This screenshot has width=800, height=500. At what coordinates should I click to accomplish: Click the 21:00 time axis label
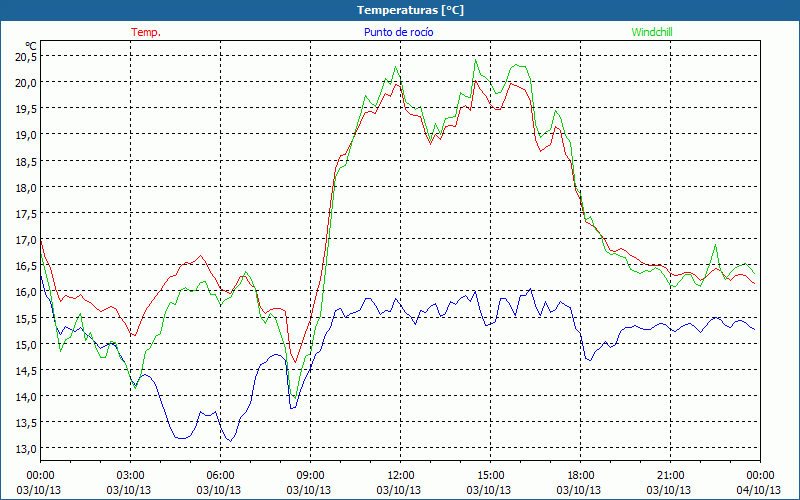pyautogui.click(x=670, y=476)
